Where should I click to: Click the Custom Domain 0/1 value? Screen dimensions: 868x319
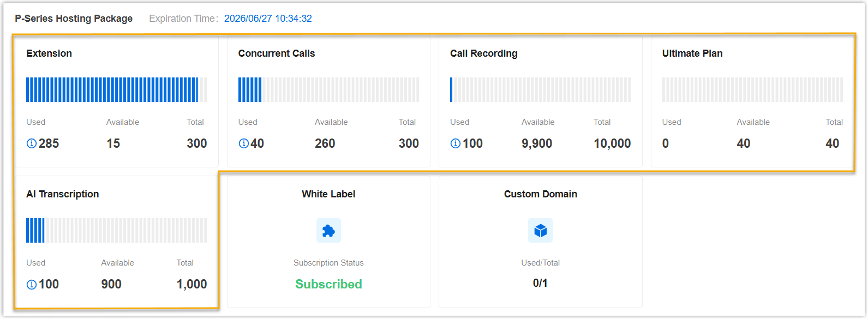tap(540, 283)
